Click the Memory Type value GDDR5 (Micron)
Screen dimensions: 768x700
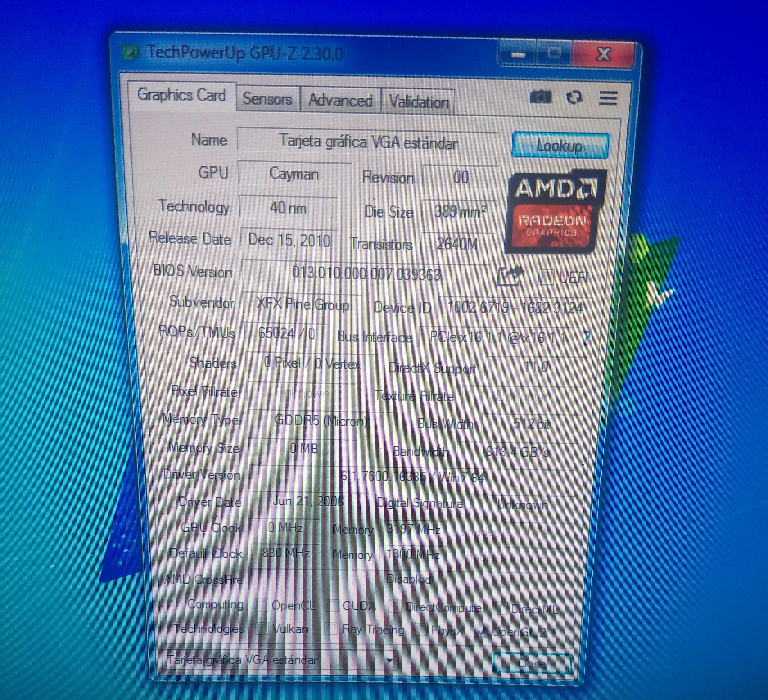(x=321, y=421)
